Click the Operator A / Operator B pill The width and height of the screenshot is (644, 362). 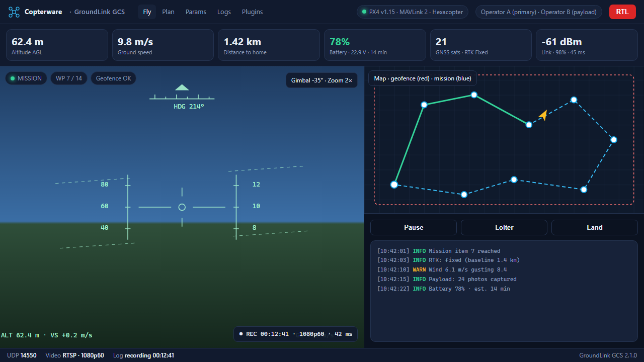(x=538, y=12)
